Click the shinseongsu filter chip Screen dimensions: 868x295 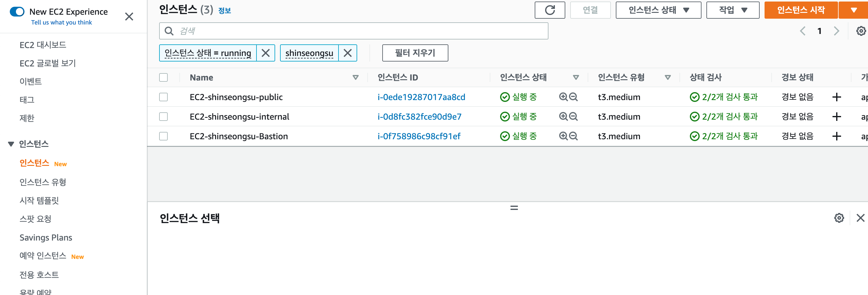(x=309, y=53)
